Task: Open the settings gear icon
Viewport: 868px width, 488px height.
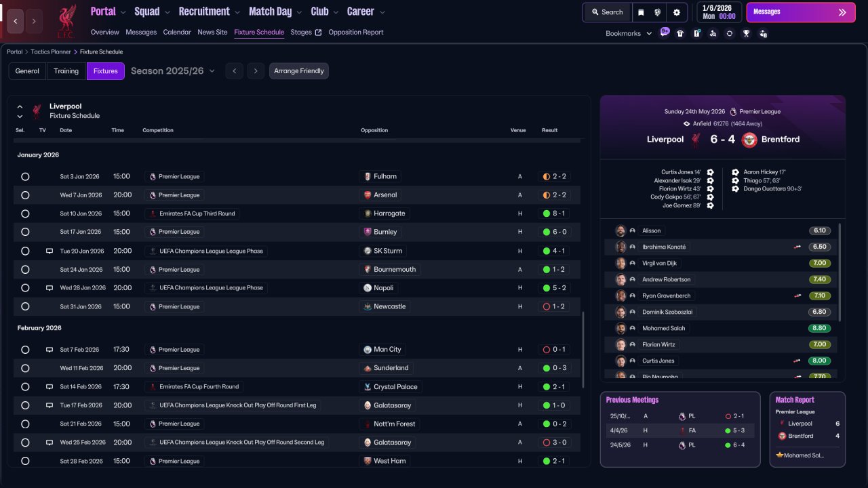Action: pos(677,12)
